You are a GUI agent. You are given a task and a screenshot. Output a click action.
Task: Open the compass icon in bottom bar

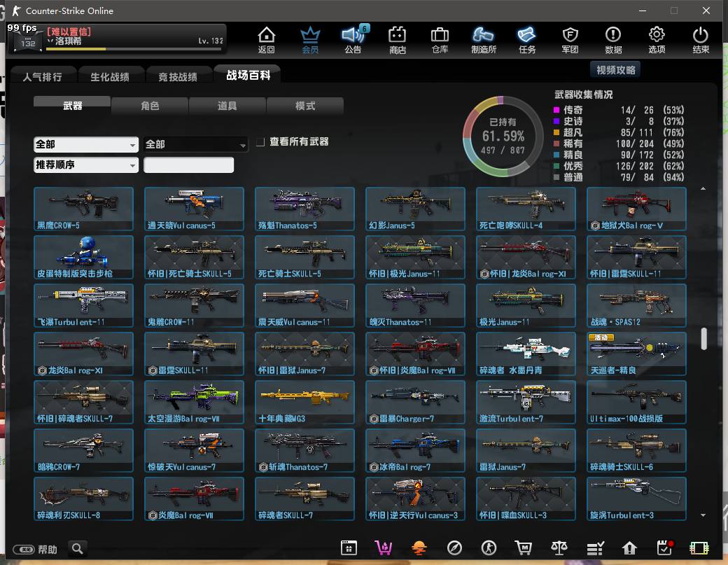click(454, 548)
